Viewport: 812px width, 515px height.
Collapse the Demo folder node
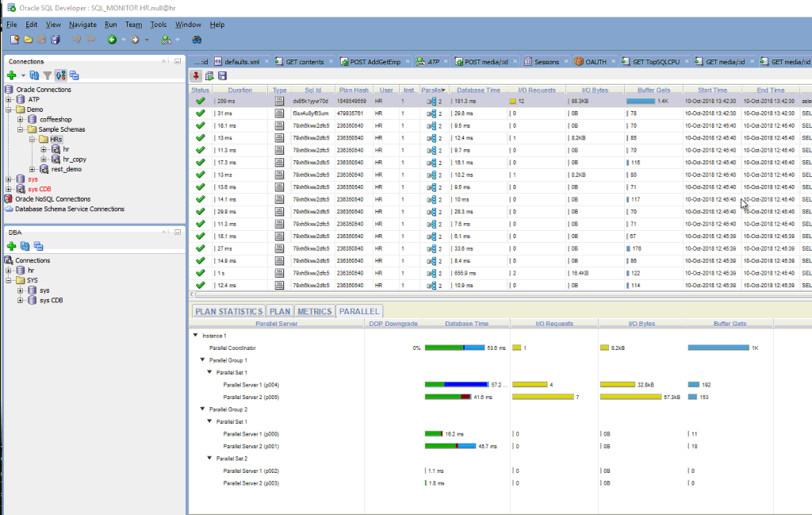pyautogui.click(x=8, y=110)
